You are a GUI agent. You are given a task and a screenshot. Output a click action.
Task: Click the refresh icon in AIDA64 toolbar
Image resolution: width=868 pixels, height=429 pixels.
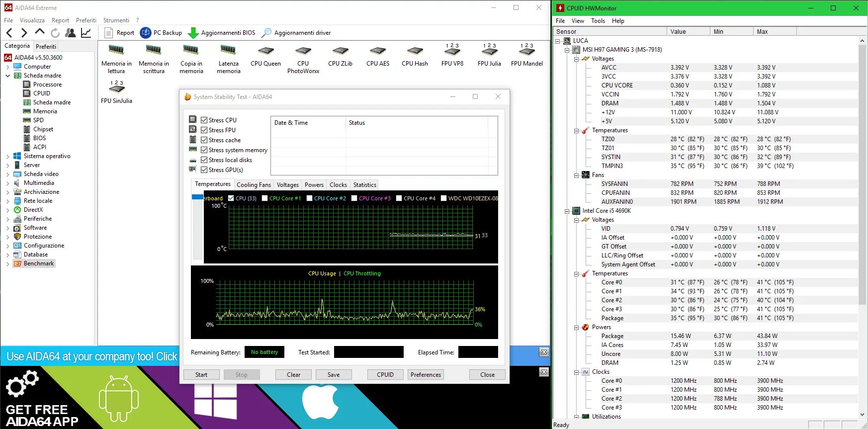[55, 33]
